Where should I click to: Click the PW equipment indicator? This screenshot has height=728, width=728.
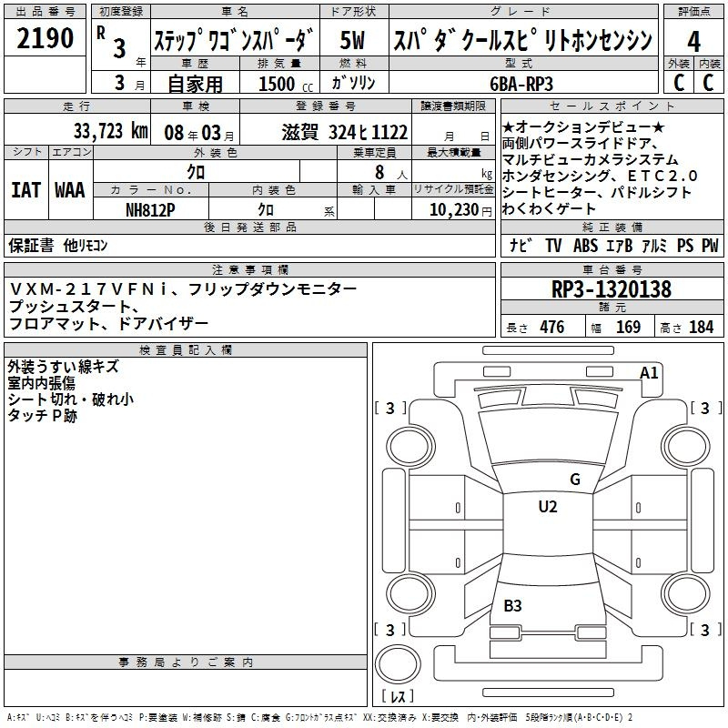[710, 245]
